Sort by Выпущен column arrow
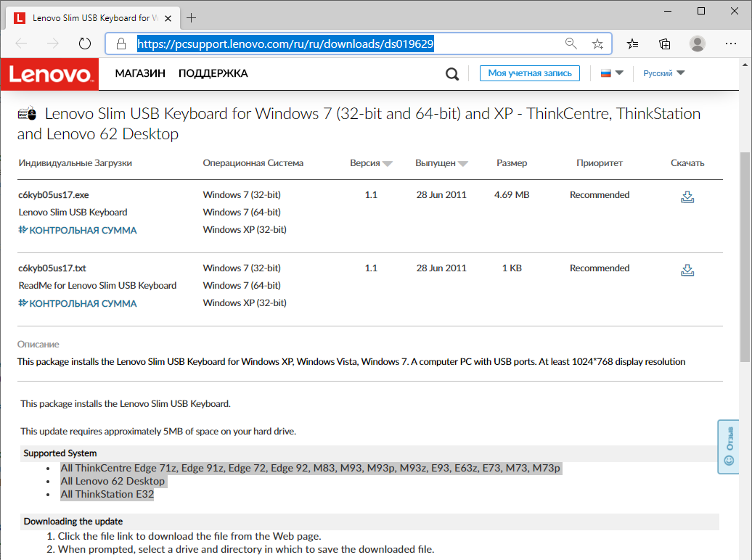 pos(463,164)
